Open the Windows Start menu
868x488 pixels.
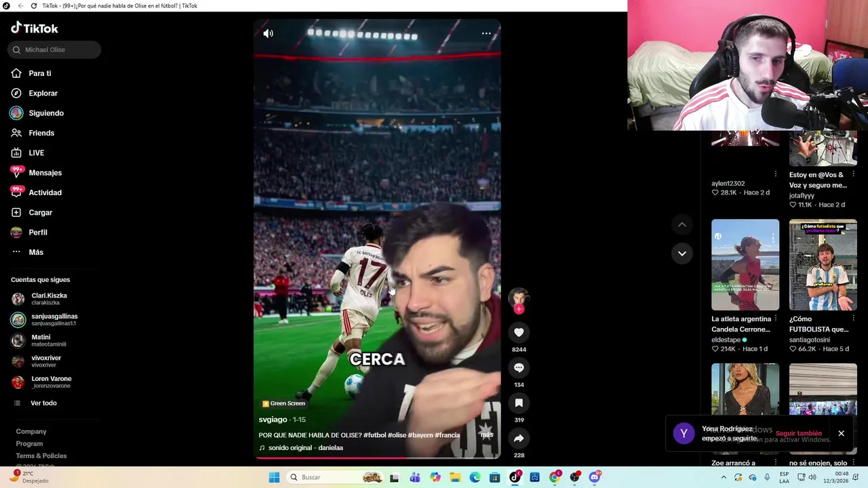point(274,477)
